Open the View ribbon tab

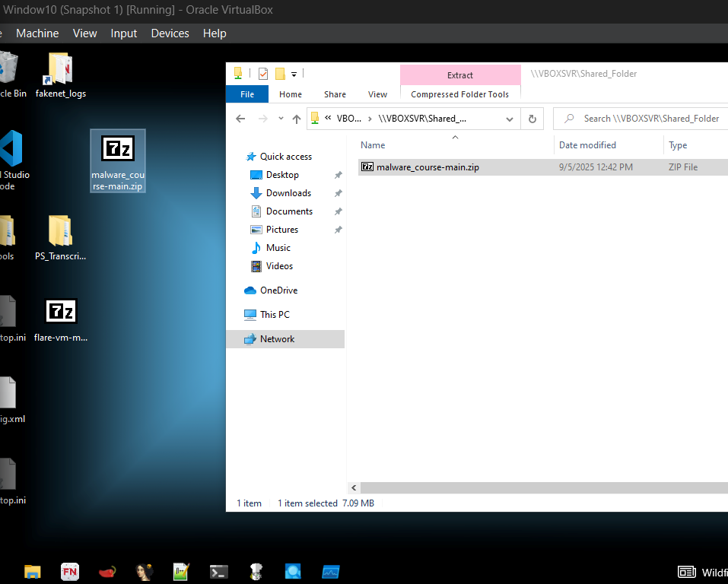pyautogui.click(x=377, y=94)
